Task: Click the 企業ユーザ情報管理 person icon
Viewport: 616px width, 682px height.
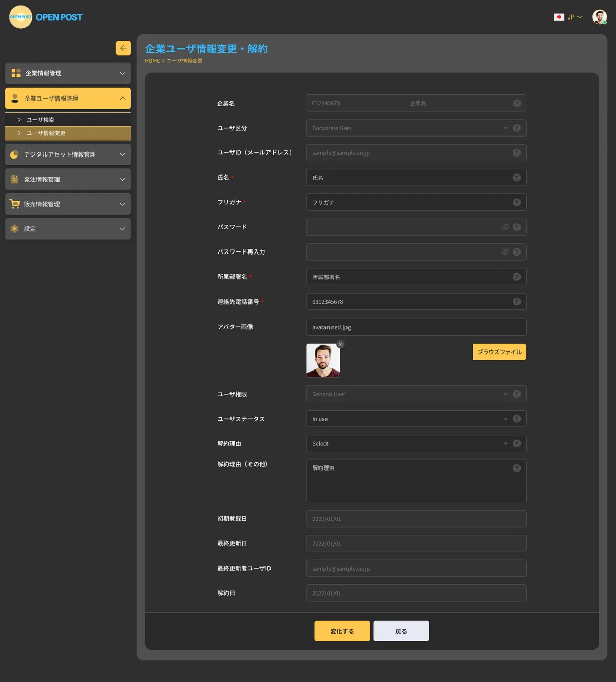Action: [x=15, y=98]
